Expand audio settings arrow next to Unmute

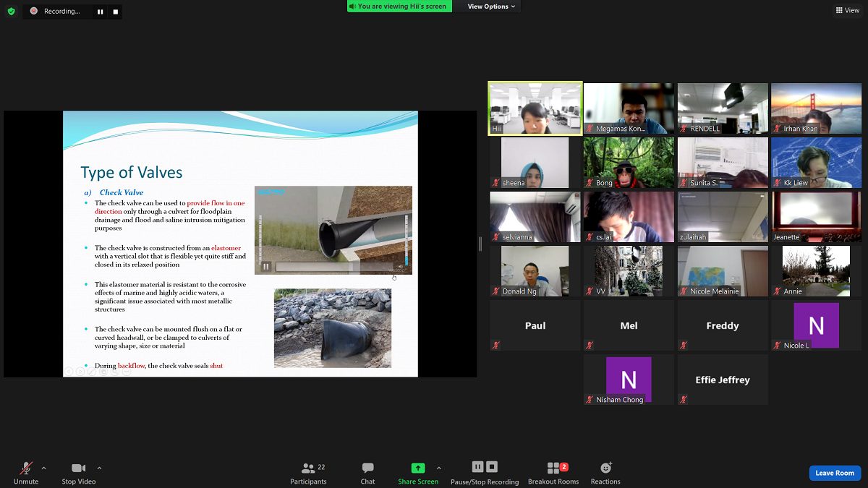coord(43,468)
